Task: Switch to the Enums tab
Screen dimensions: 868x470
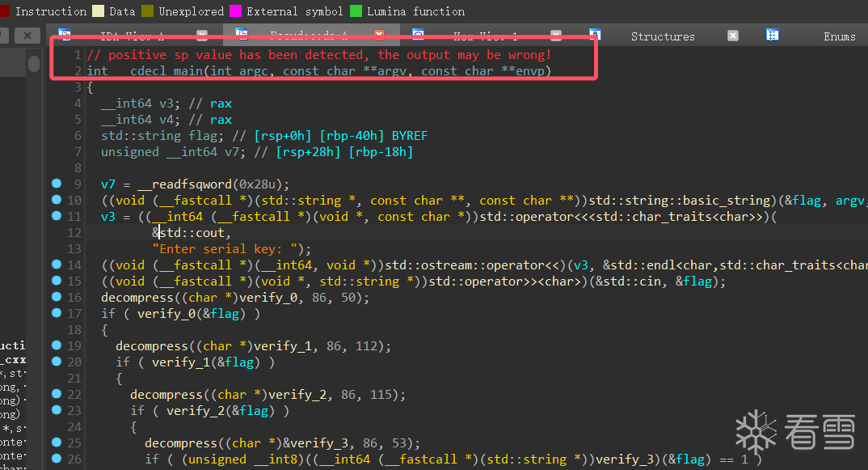Action: (839, 36)
